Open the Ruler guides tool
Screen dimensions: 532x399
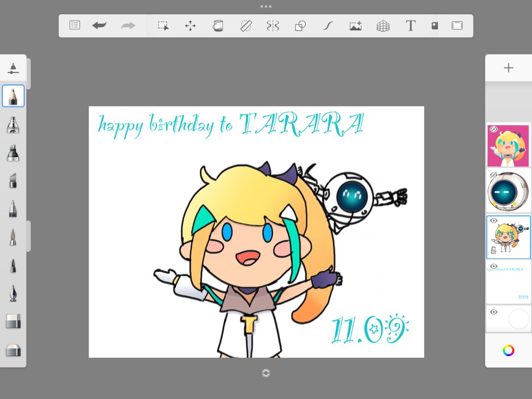pos(246,26)
